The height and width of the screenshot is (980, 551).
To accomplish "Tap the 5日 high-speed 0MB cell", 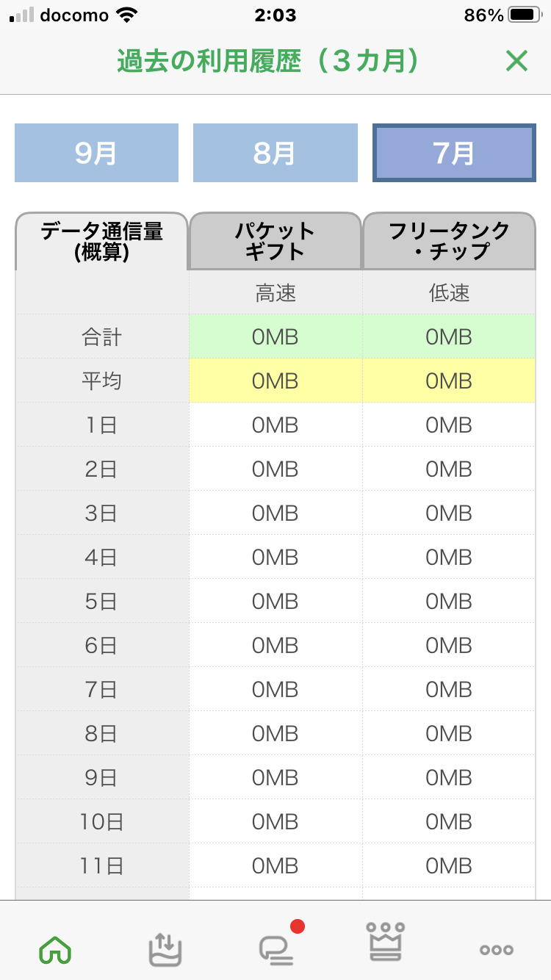I will click(x=275, y=602).
